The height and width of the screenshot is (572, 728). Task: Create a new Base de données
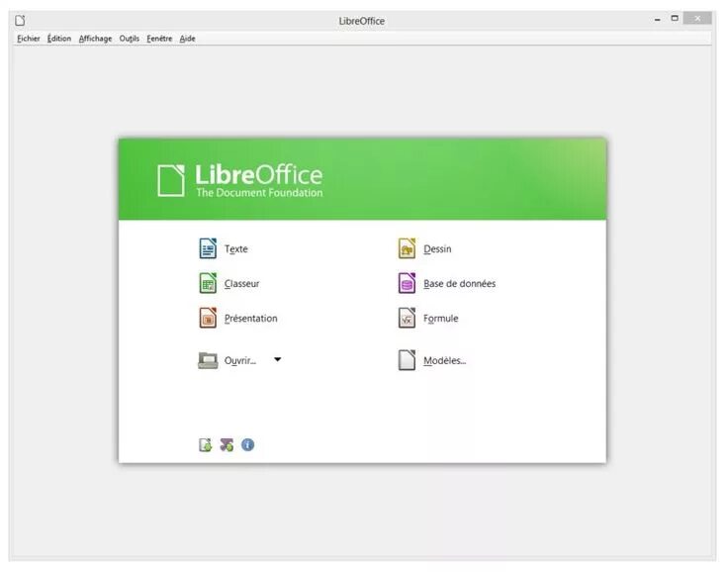(x=459, y=283)
